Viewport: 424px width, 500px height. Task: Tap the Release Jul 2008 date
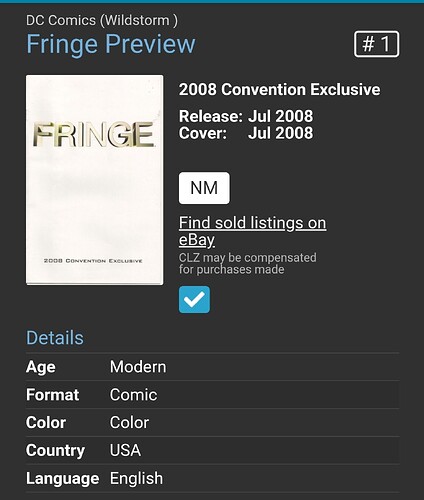(x=246, y=116)
